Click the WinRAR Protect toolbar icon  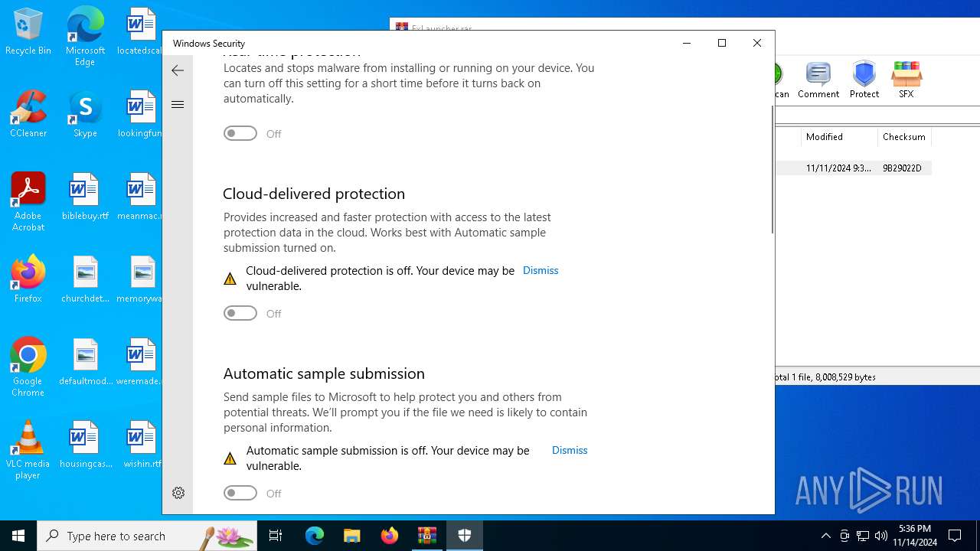coord(864,80)
